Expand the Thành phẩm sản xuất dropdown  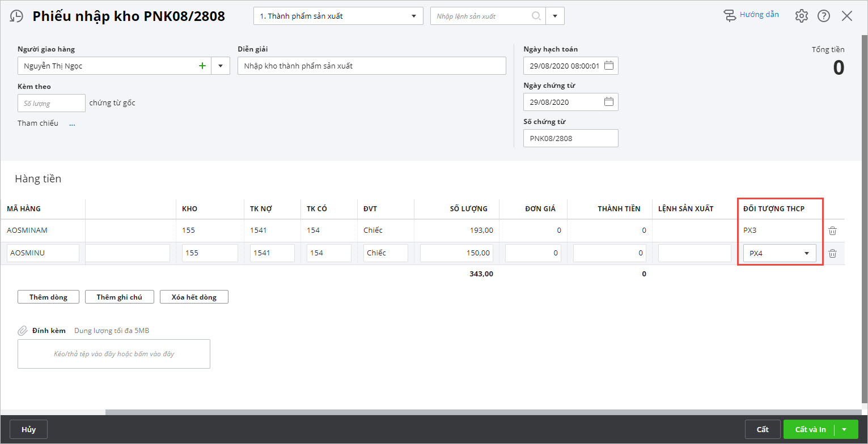coord(413,16)
